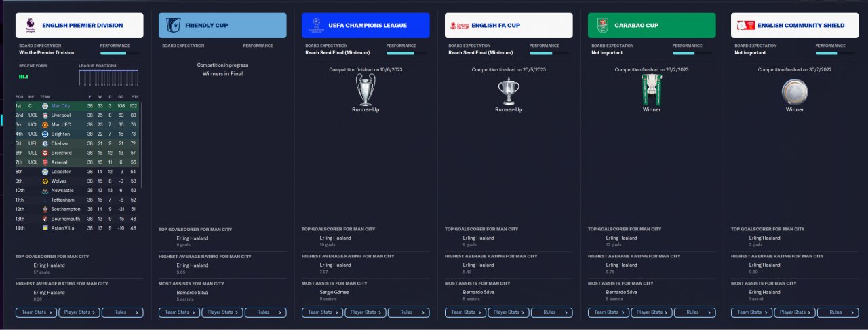Click the Carabao Cup winner trophy
Viewport: 868px width, 330px height.
(x=652, y=89)
